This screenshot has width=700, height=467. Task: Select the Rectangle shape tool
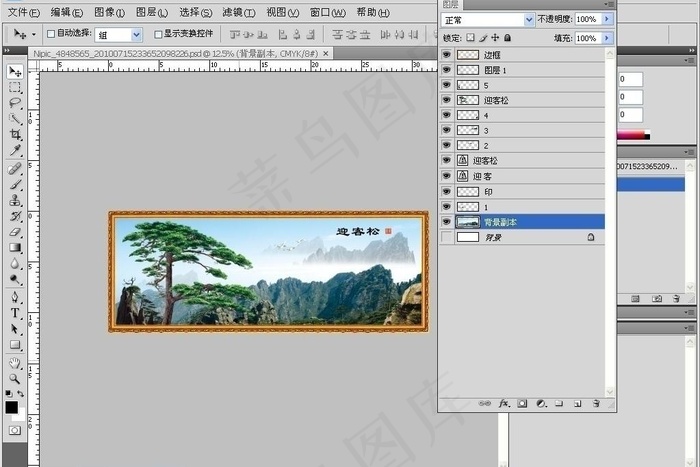[x=15, y=345]
